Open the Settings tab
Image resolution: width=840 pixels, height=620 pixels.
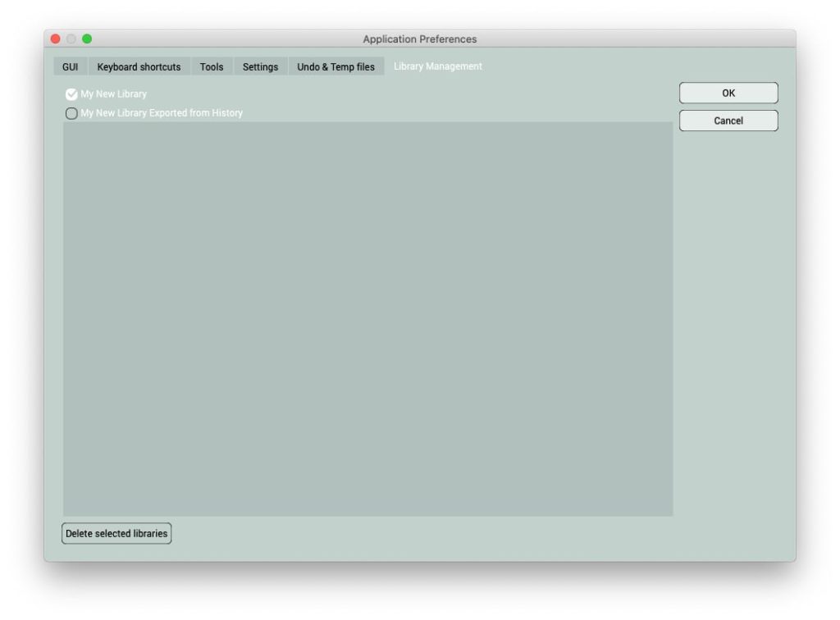pos(259,66)
